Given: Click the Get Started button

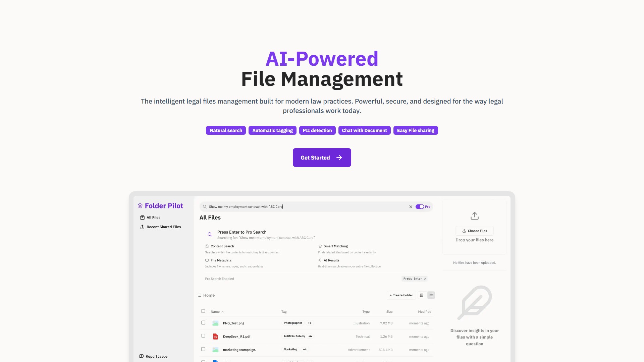Looking at the screenshot, I should [x=321, y=158].
